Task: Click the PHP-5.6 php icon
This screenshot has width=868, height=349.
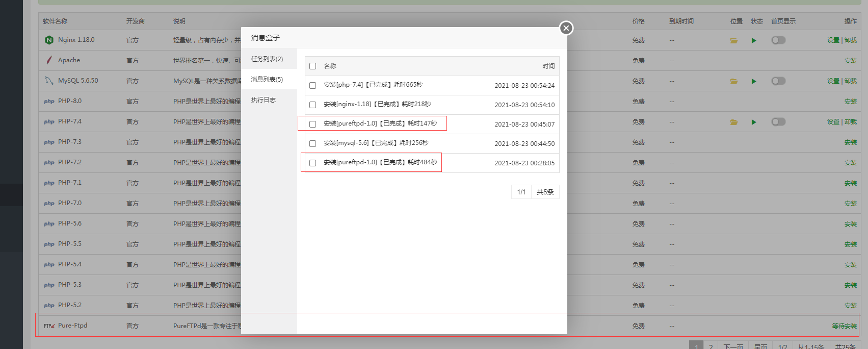Action: click(49, 224)
